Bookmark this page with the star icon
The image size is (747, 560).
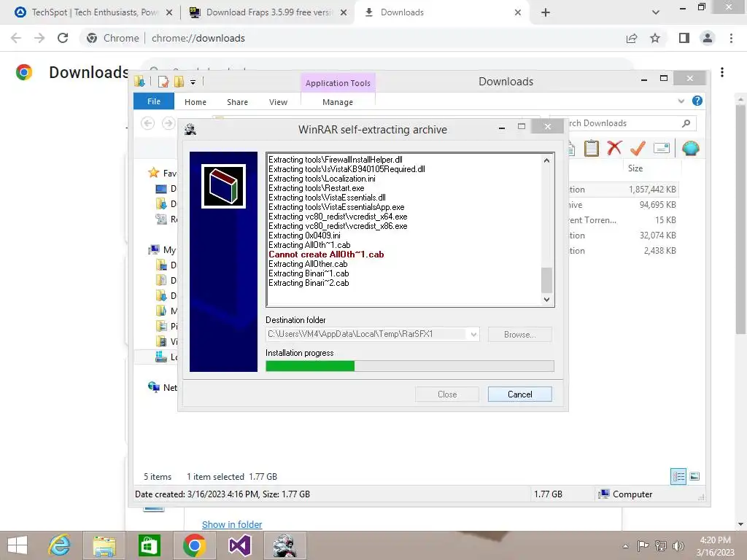(655, 38)
